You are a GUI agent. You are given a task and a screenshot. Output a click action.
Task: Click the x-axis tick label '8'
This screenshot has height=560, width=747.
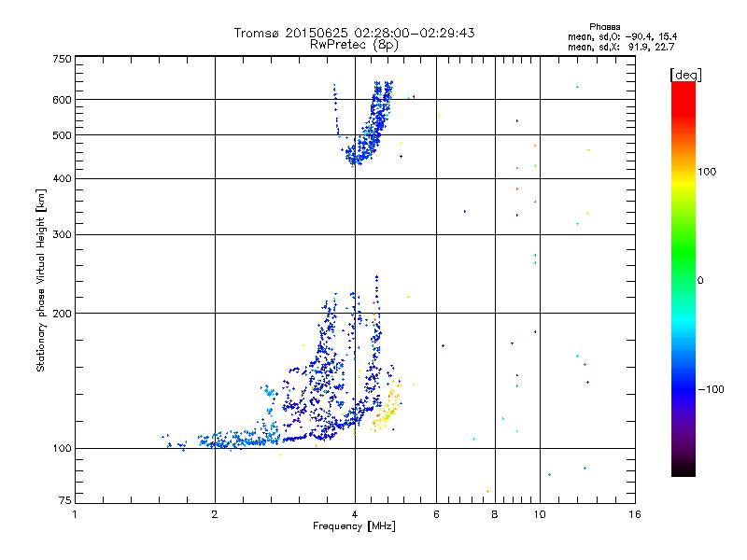tap(495, 514)
